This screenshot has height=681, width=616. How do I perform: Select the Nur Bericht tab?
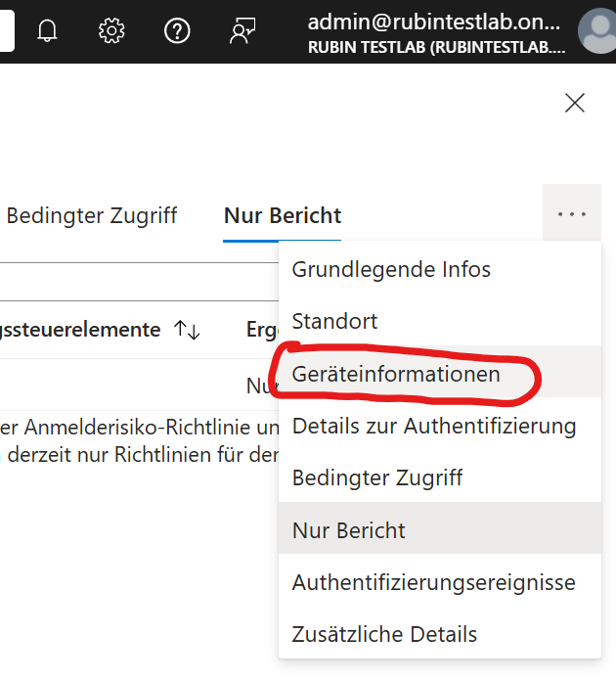pos(283,215)
